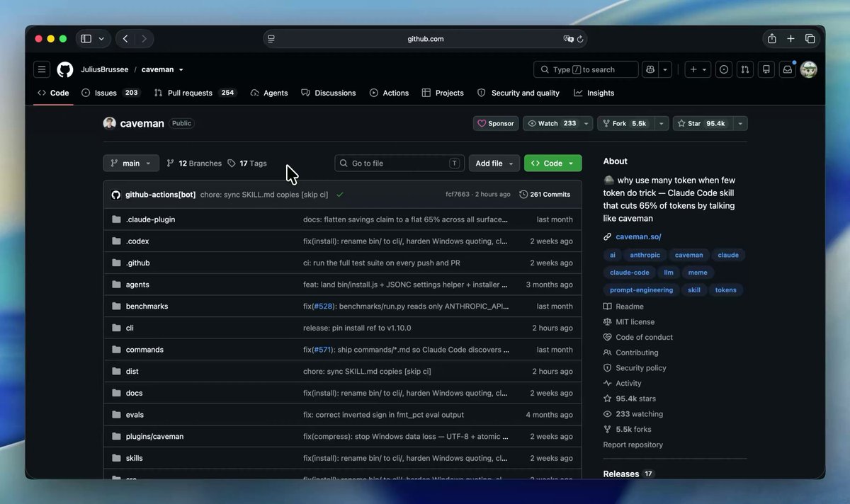Open the Report repository link

point(633,445)
